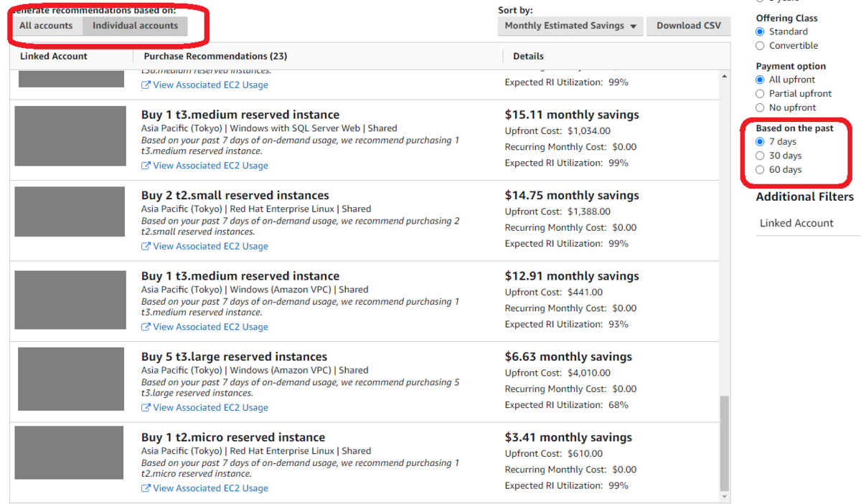Image resolution: width=861 pixels, height=504 pixels.
Task: Open the Monthly Estimated Savings sort dropdown
Action: 570,26
